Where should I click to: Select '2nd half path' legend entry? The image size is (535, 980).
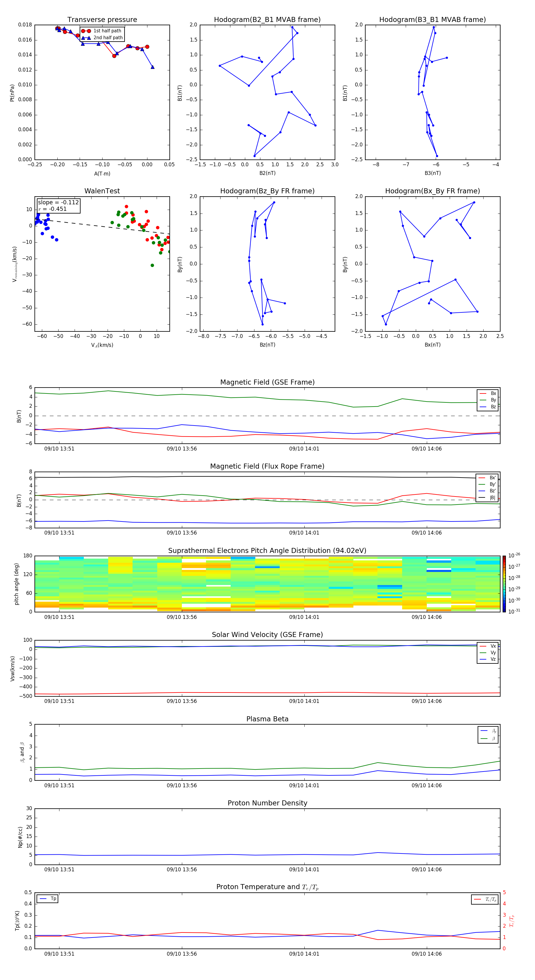click(x=102, y=38)
